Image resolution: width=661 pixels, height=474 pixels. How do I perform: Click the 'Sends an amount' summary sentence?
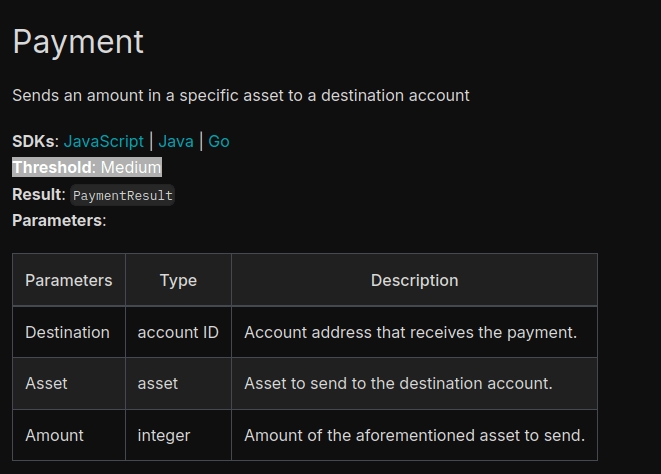tap(240, 95)
